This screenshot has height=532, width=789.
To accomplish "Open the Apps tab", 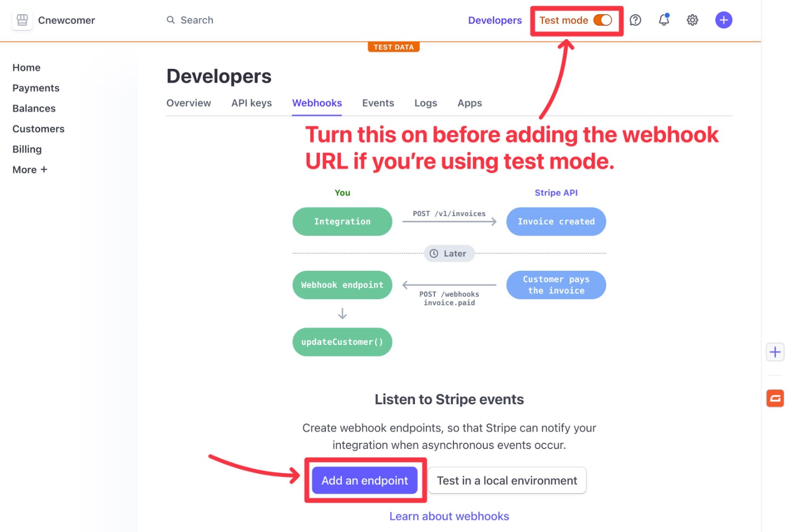I will [x=469, y=103].
